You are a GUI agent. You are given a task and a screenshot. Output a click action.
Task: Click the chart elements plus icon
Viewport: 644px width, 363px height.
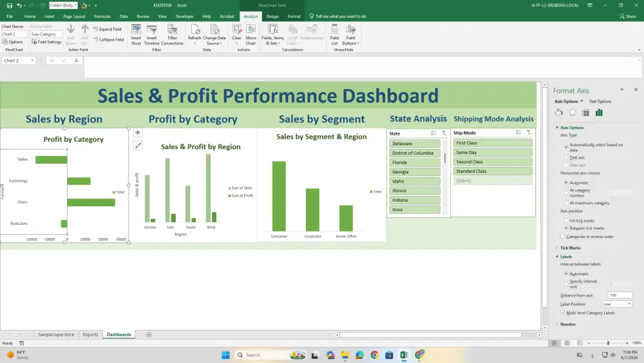[x=138, y=132]
